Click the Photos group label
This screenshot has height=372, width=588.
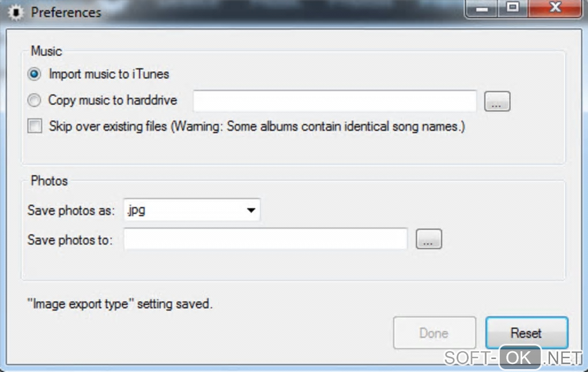[x=49, y=181]
